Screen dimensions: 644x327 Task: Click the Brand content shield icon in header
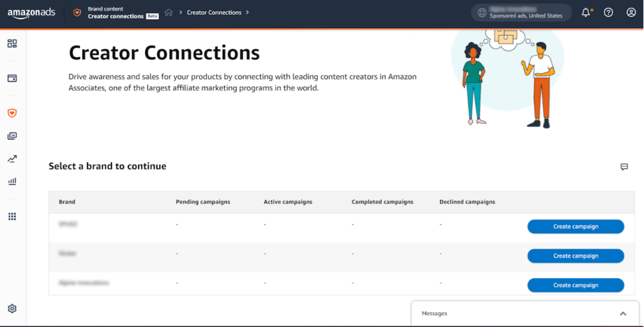tap(77, 13)
